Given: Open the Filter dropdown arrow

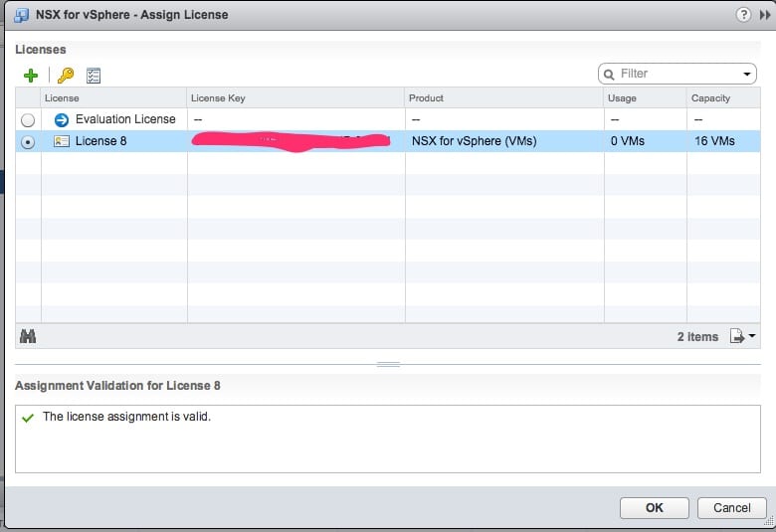Looking at the screenshot, I should [x=747, y=74].
